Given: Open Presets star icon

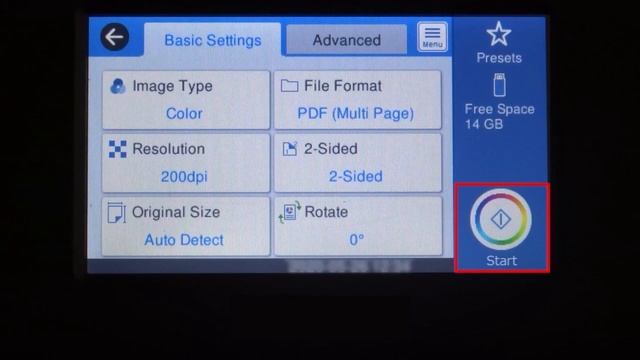Looking at the screenshot, I should [499, 34].
